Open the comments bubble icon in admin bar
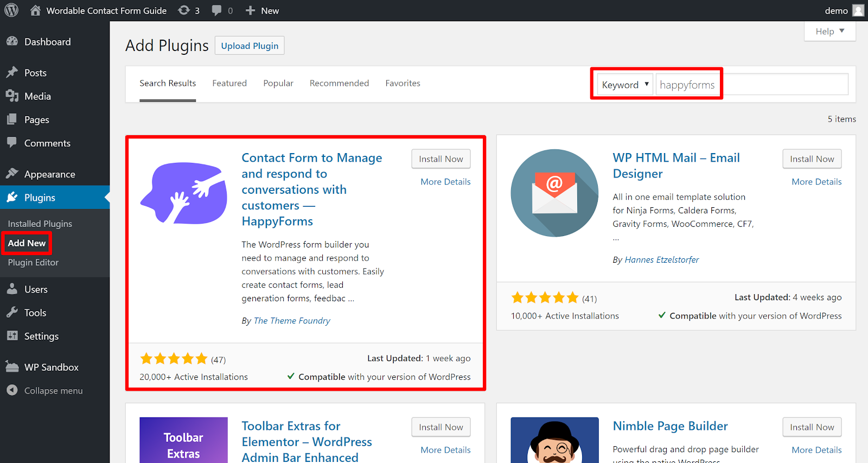 (x=216, y=10)
